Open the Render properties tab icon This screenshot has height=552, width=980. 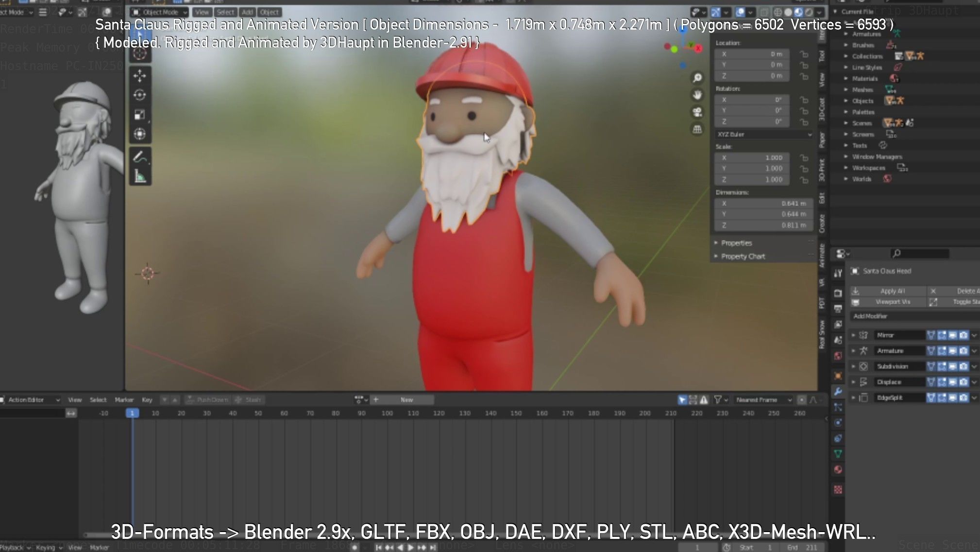(x=838, y=293)
